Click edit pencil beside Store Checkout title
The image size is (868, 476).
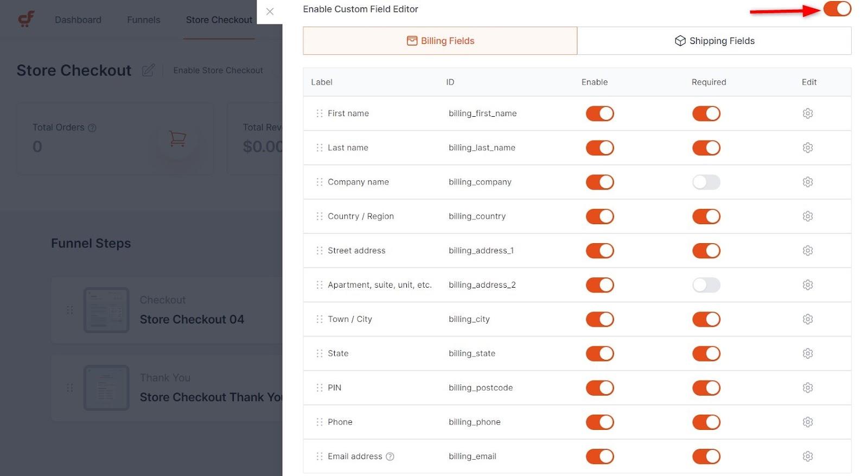148,70
